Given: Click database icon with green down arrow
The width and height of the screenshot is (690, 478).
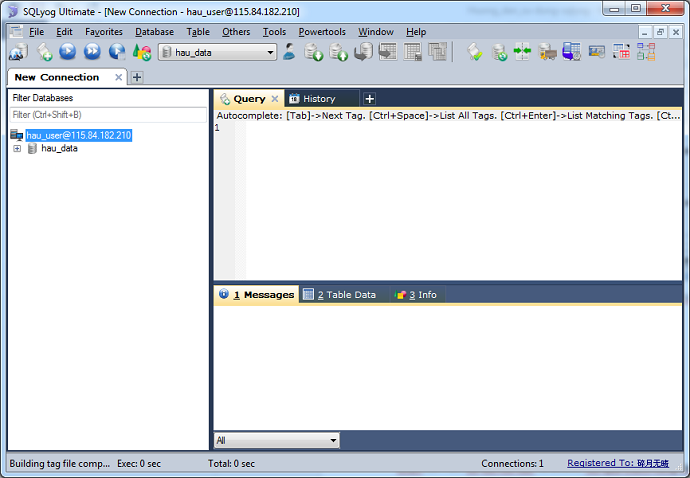Looking at the screenshot, I should 314,52.
